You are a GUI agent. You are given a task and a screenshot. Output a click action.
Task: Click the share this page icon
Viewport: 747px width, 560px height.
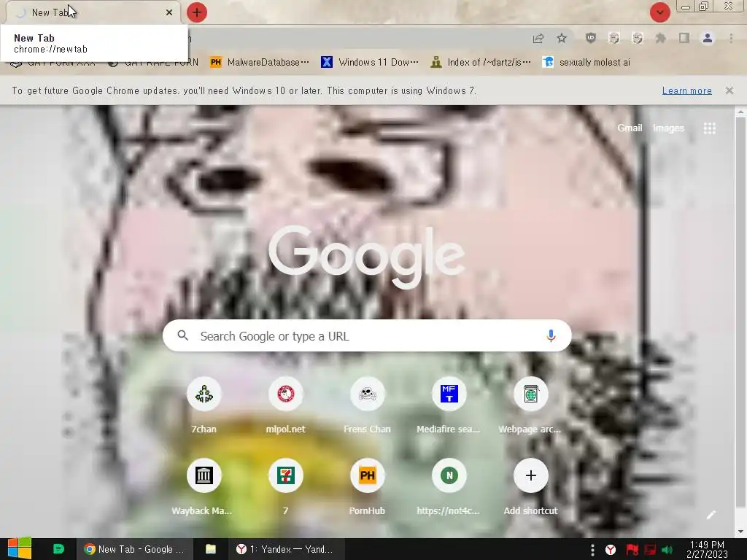[x=538, y=38]
